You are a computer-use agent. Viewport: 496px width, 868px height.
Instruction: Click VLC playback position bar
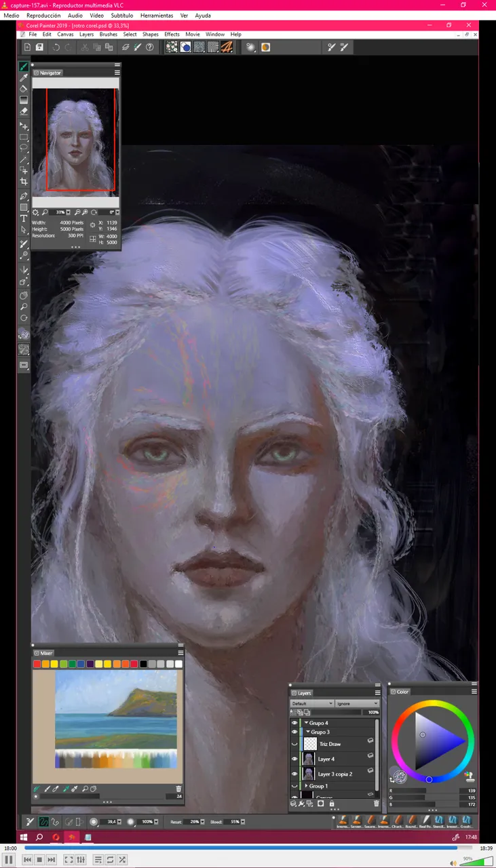[249, 848]
